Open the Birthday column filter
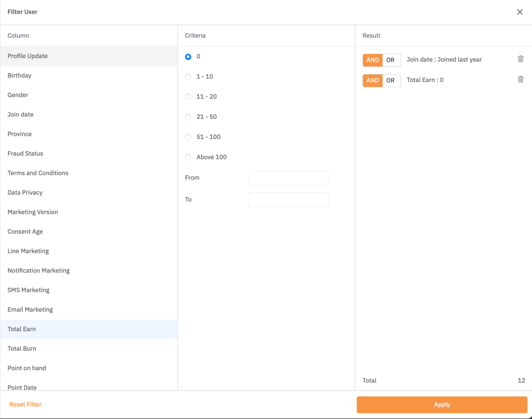532x419 pixels. coord(20,76)
